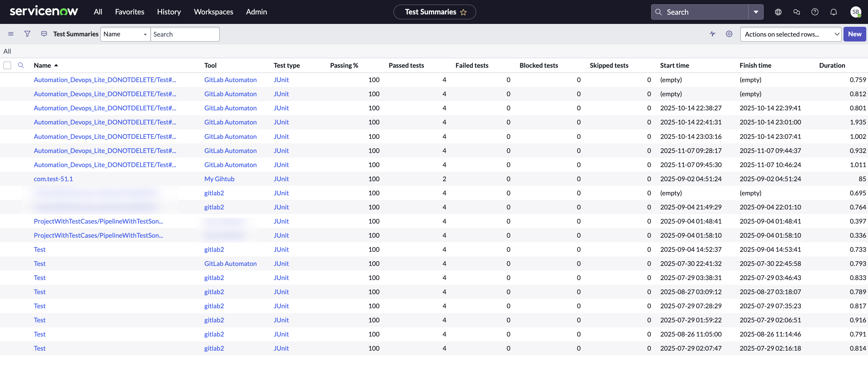Open the globe scope selector icon
This screenshot has width=868, height=378.
point(778,12)
